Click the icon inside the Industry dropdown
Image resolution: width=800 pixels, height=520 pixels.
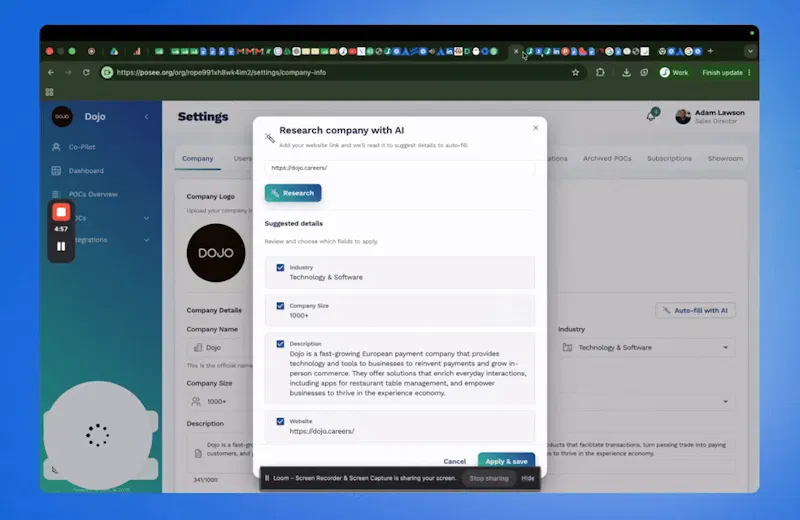(x=567, y=348)
